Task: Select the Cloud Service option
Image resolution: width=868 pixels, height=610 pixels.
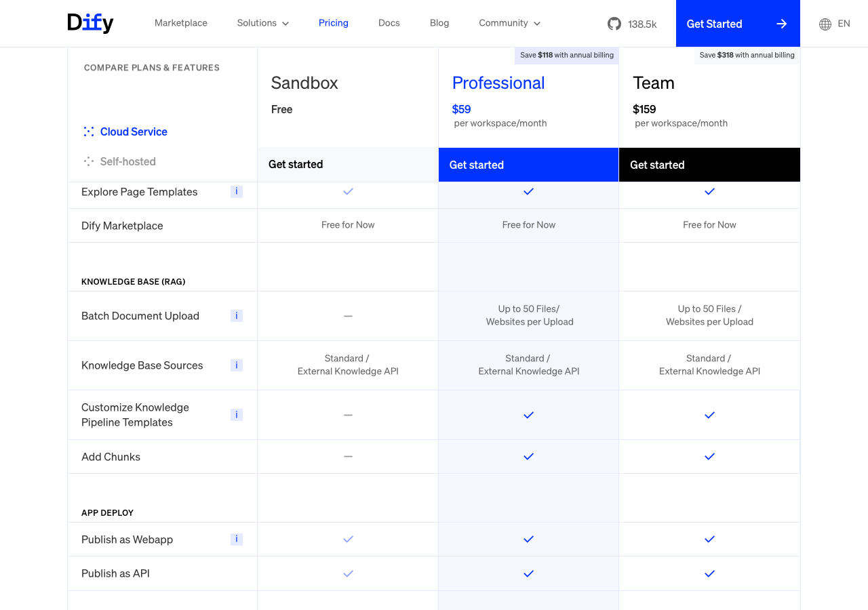Action: (x=134, y=131)
